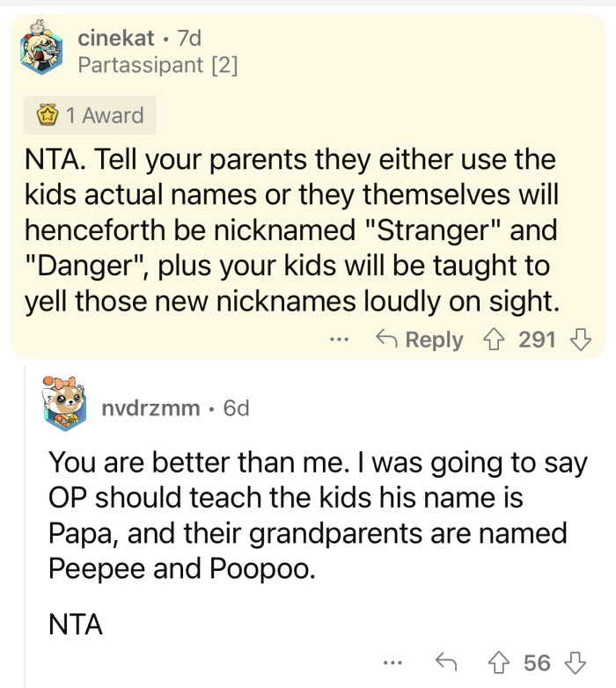Click the 7d timestamp on cinekat's comment

[x=189, y=39]
